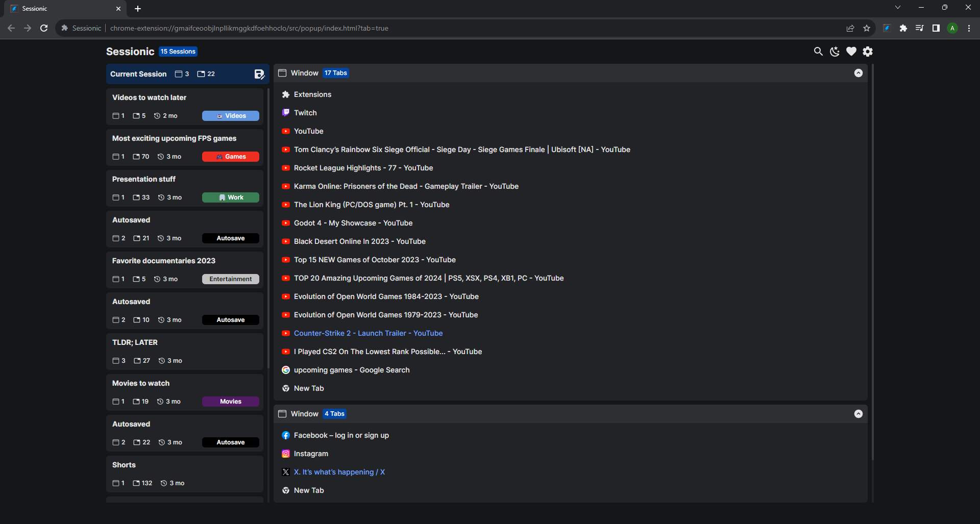Open the X 'It's what's happening' tab
Image resolution: width=980 pixels, height=524 pixels.
tap(339, 472)
